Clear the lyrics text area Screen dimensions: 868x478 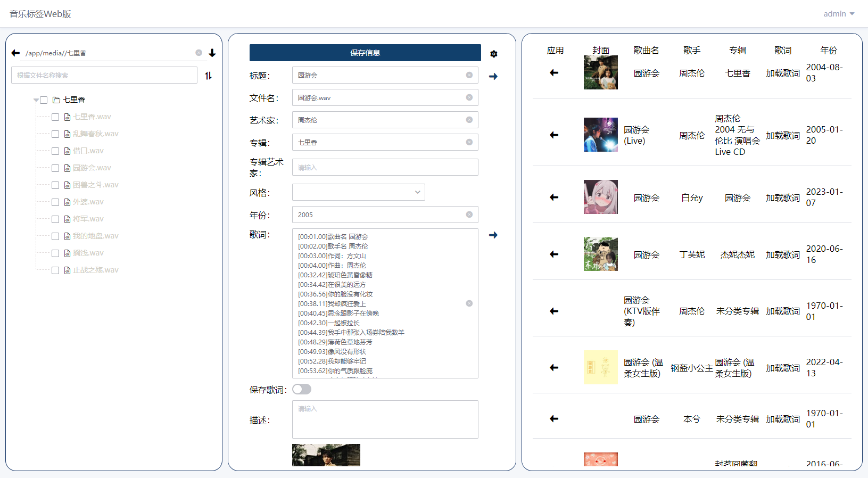point(469,303)
